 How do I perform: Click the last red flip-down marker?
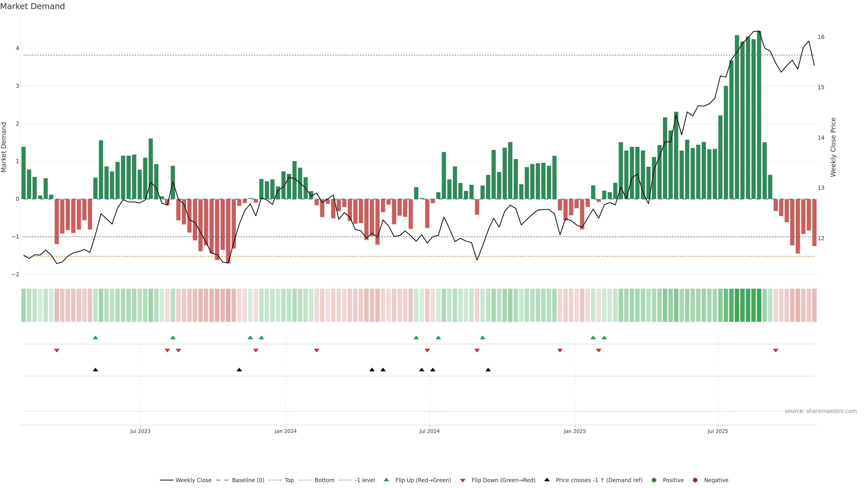(776, 351)
